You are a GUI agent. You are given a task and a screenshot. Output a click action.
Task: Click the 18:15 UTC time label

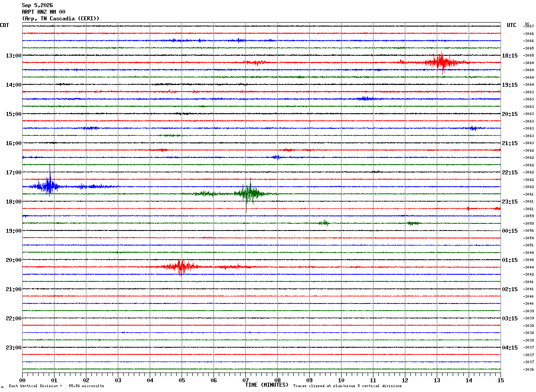click(510, 56)
